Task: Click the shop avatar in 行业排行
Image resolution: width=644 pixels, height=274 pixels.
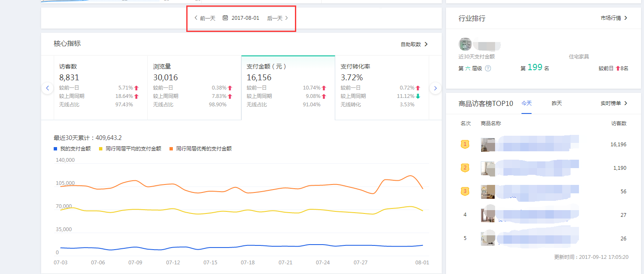Action: point(465,44)
